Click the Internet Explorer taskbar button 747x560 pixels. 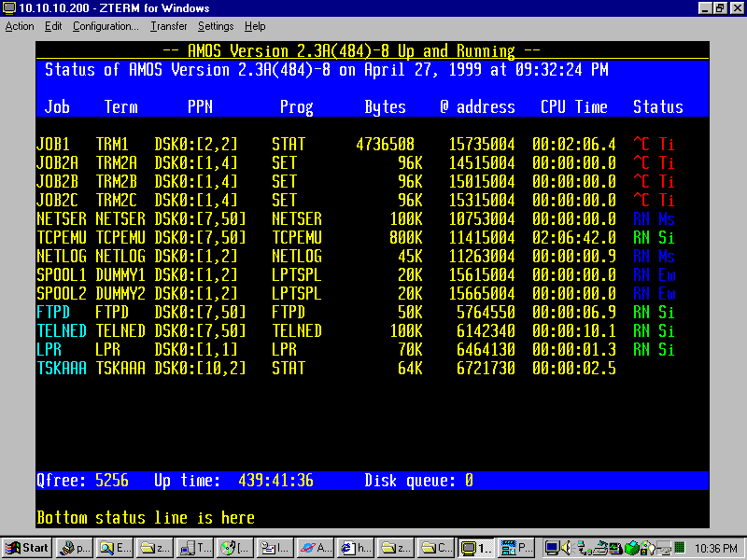point(353,548)
